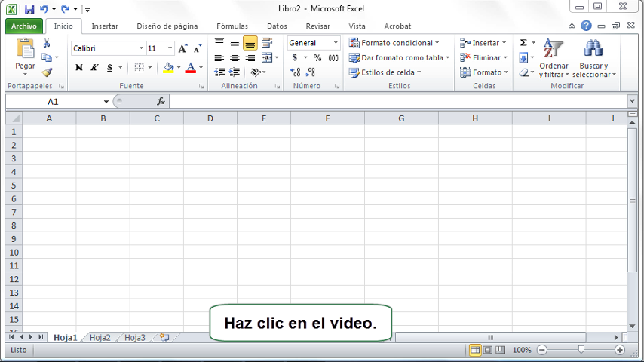Image resolution: width=644 pixels, height=362 pixels.
Task: Click the Insert function fx icon
Action: click(x=161, y=102)
